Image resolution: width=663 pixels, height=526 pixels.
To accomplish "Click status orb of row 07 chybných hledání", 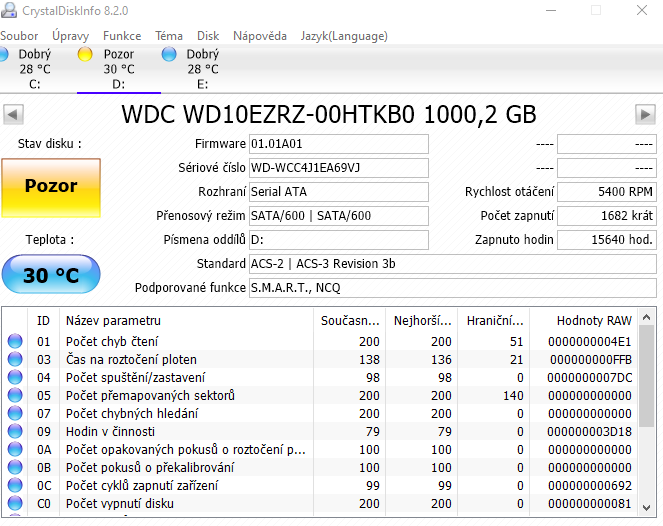I will click(15, 413).
